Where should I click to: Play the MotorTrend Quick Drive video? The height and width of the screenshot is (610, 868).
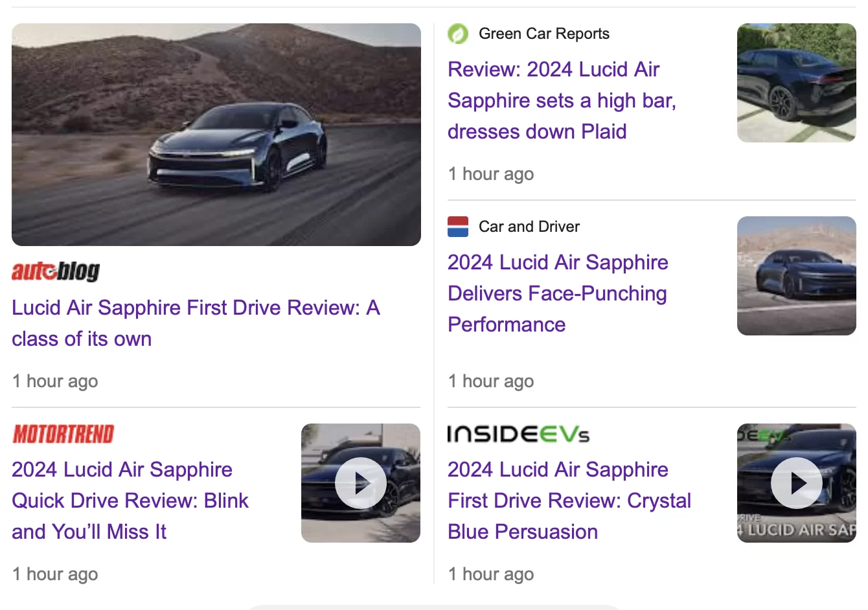tap(361, 483)
